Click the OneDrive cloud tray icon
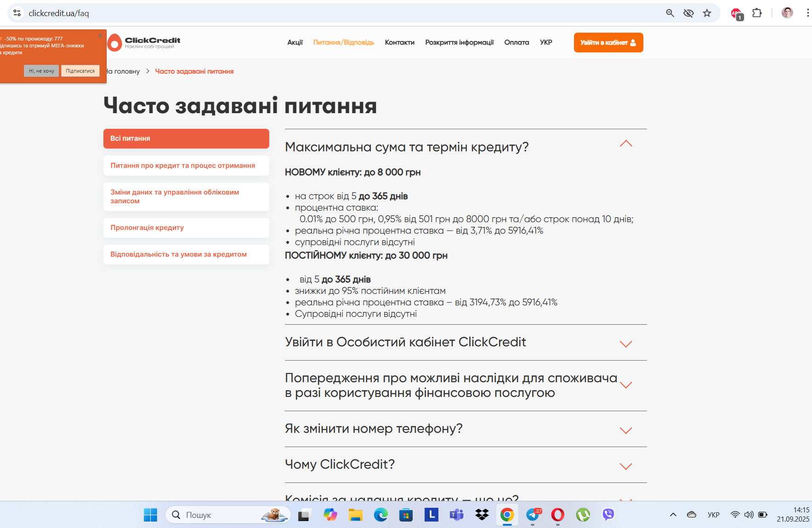812x528 pixels. pos(692,515)
